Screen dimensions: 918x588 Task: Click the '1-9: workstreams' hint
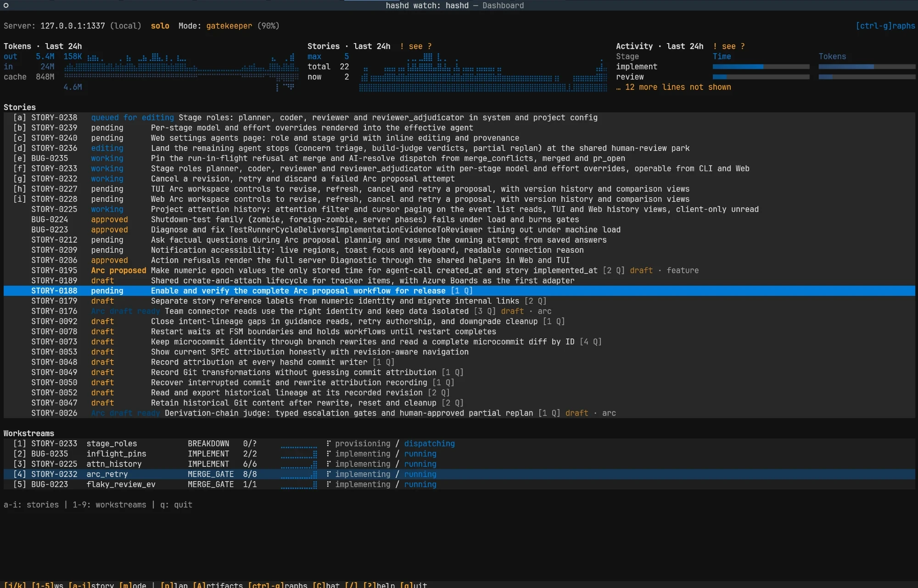109,505
